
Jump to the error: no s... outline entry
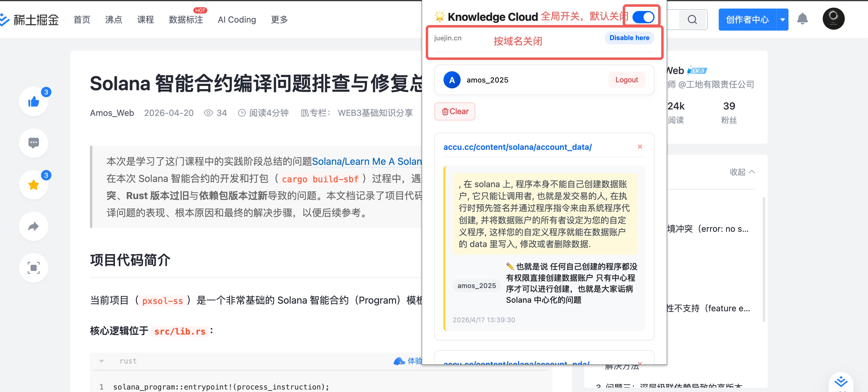[x=708, y=229]
